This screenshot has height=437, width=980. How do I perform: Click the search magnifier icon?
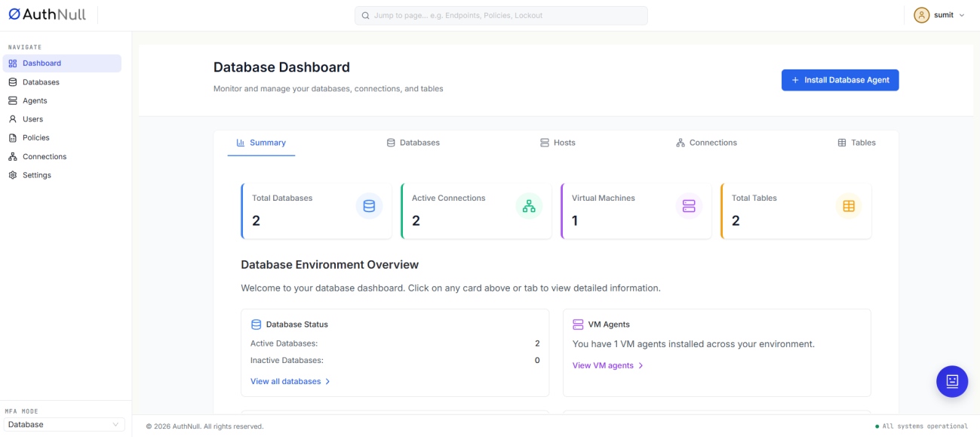(366, 15)
